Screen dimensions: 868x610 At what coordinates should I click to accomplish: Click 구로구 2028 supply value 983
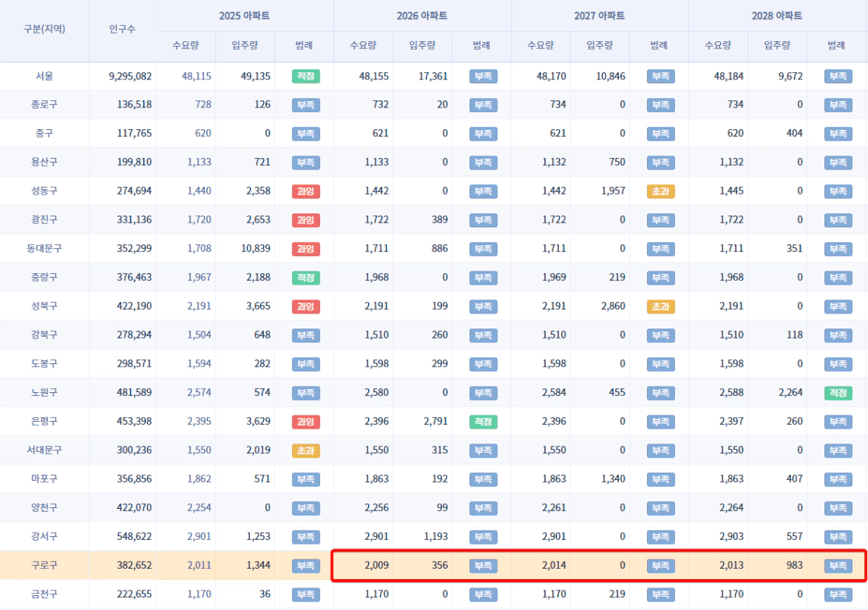coord(794,565)
